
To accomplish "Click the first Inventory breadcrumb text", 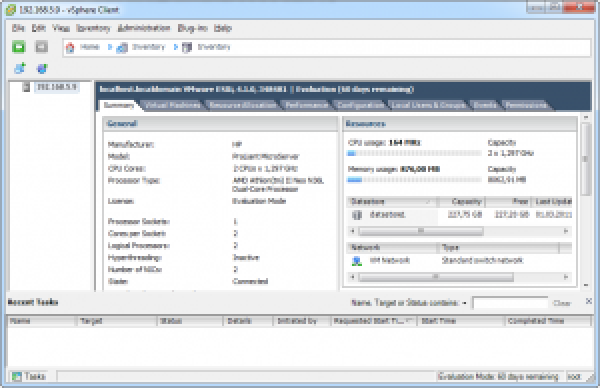I will coord(148,47).
